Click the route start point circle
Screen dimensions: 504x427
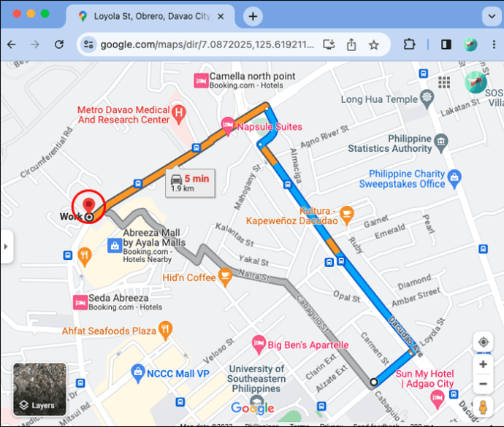[x=373, y=382]
